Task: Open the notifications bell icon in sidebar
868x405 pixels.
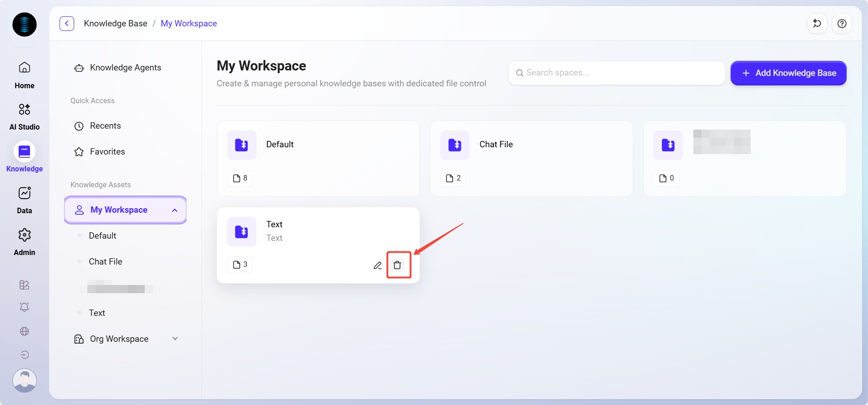Action: point(25,307)
